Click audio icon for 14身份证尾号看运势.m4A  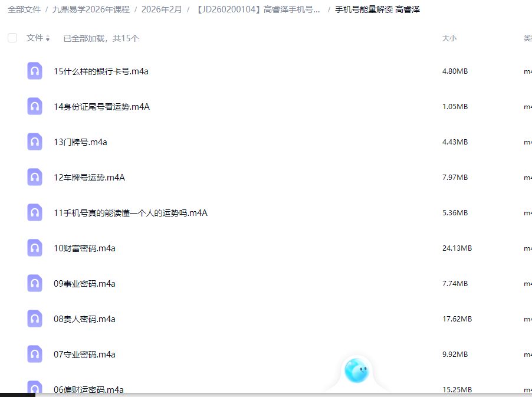(x=35, y=106)
